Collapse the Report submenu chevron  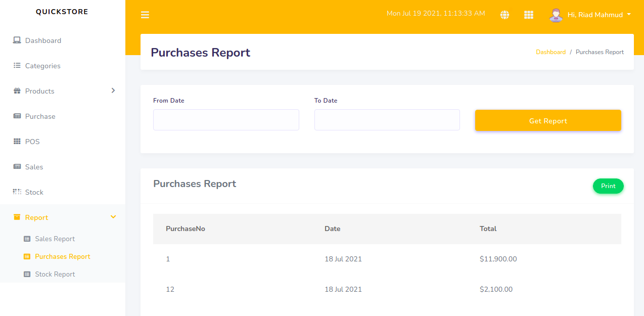(113, 217)
